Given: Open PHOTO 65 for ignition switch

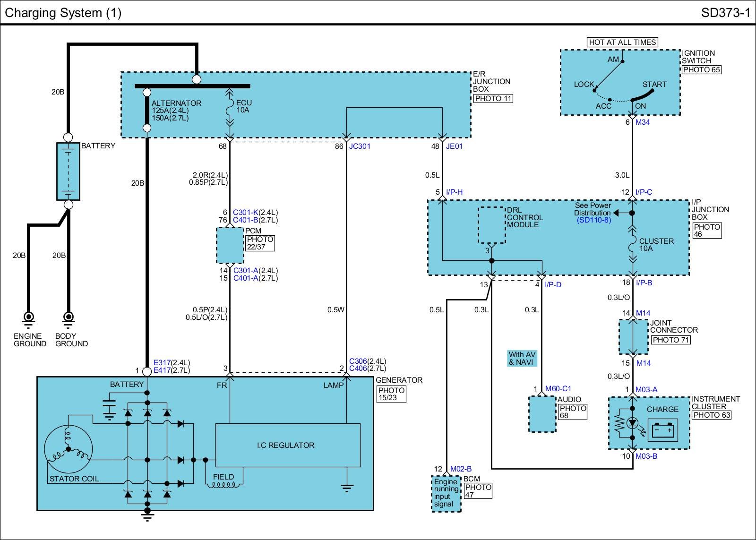Looking at the screenshot, I should [x=701, y=69].
